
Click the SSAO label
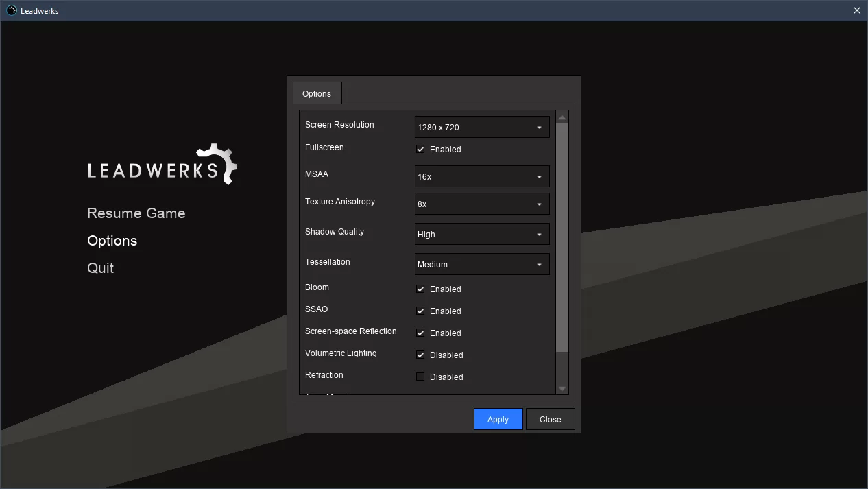click(x=317, y=309)
